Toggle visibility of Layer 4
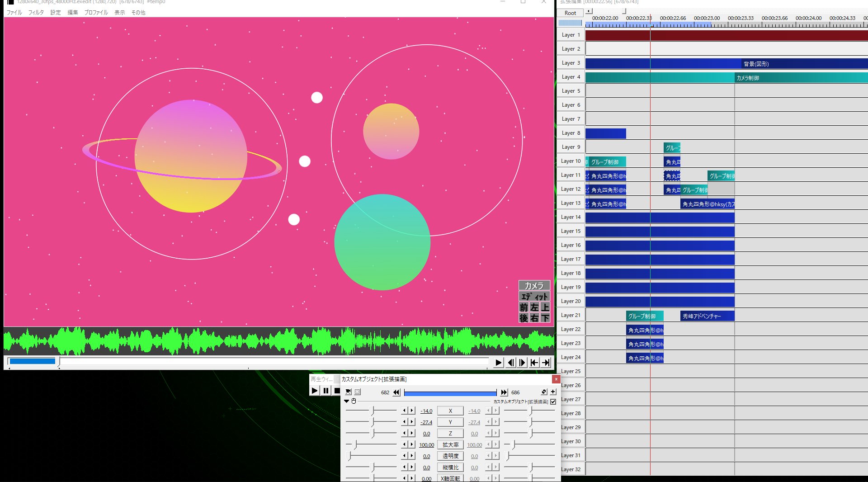This screenshot has width=868, height=482. [571, 77]
